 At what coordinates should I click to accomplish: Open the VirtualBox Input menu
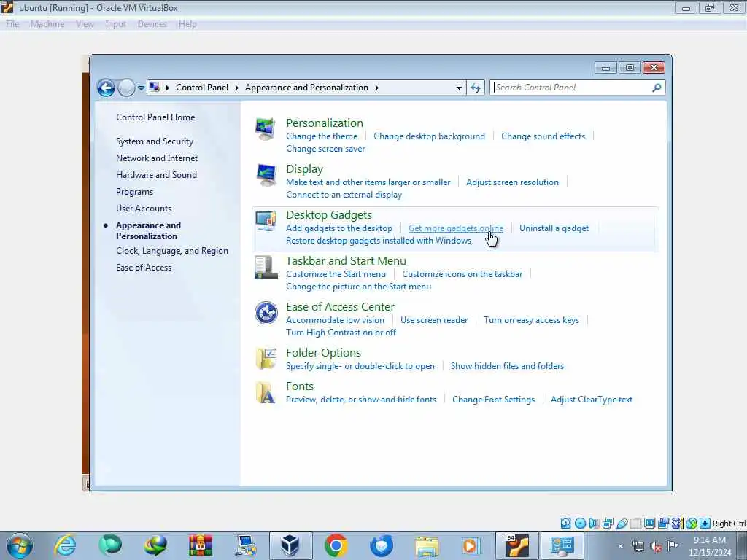pyautogui.click(x=116, y=24)
